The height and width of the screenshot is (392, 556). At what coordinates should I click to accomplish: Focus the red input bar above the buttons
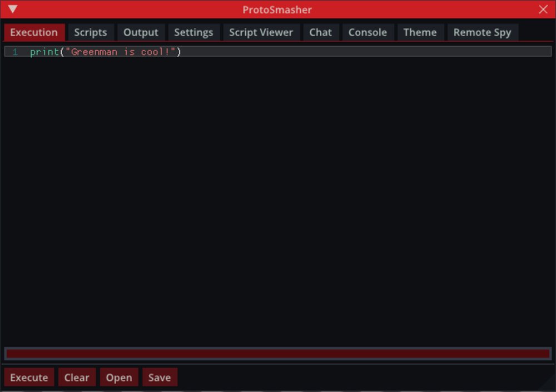pyautogui.click(x=277, y=354)
